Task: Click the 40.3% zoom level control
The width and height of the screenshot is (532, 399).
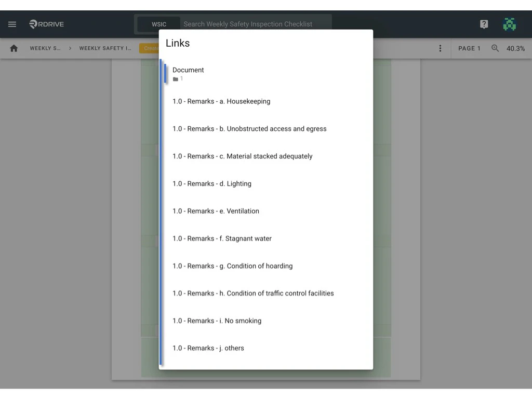Action: [516, 48]
